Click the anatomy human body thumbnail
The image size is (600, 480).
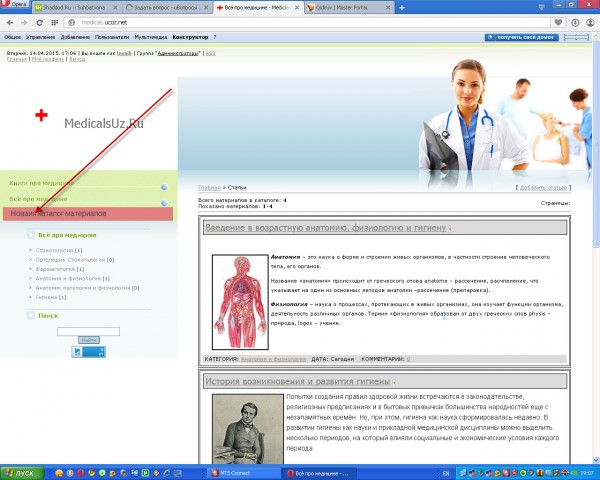click(x=240, y=302)
